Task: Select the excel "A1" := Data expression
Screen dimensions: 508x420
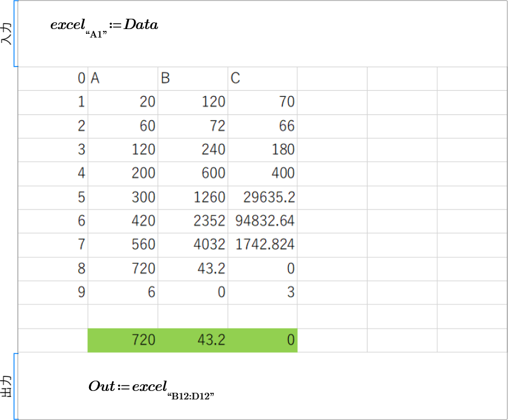Action: click(x=104, y=27)
